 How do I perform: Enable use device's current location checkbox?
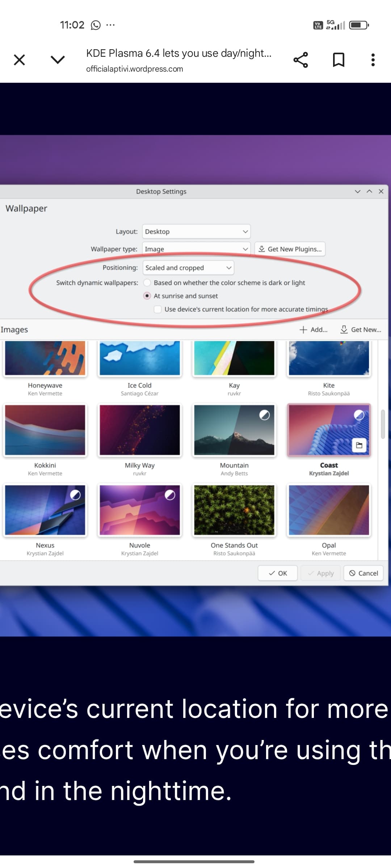(157, 309)
